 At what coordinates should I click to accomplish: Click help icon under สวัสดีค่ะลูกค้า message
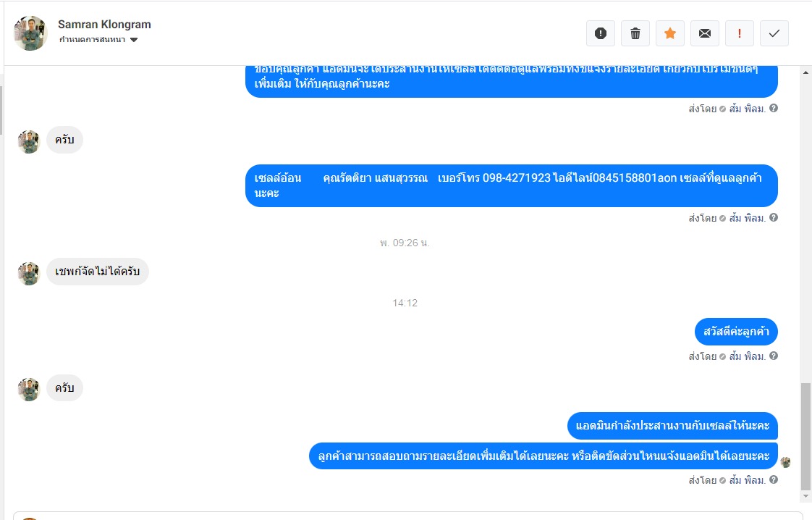(773, 356)
